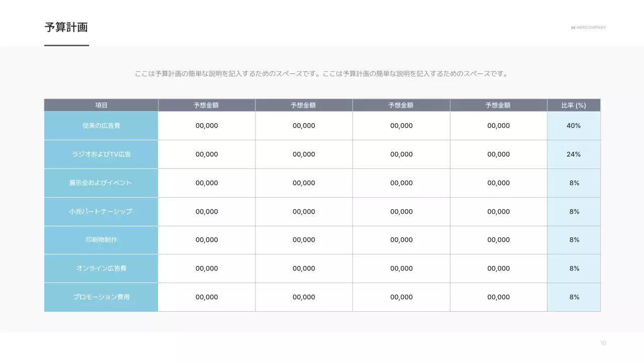644x362 pixels.
Task: Select the 印刷物制作 row label
Action: click(101, 240)
